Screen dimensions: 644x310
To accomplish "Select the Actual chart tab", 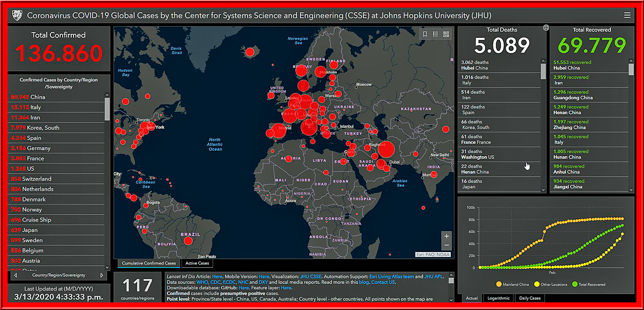I will (x=471, y=298).
